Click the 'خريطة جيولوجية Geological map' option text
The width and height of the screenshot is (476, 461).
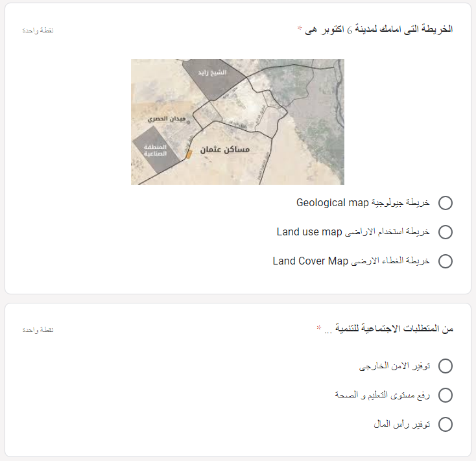pyautogui.click(x=363, y=202)
